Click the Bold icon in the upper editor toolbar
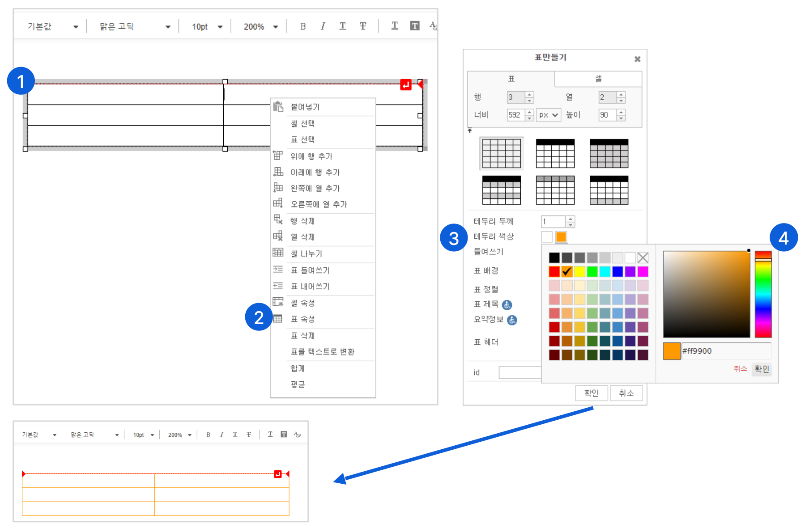 click(303, 26)
